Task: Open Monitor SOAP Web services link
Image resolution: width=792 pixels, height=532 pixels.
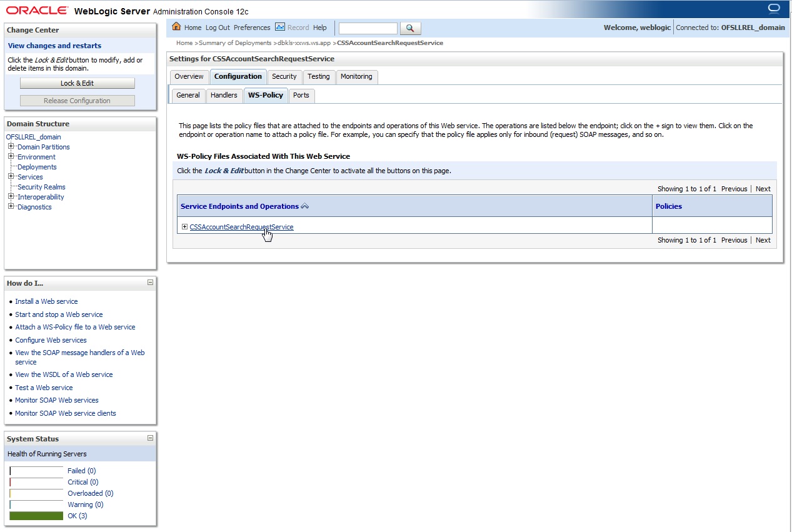Action: click(57, 400)
